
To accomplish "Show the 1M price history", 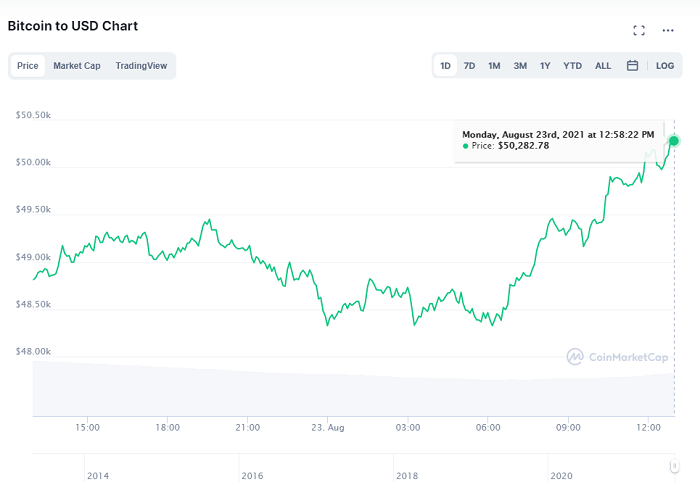I will [x=494, y=66].
